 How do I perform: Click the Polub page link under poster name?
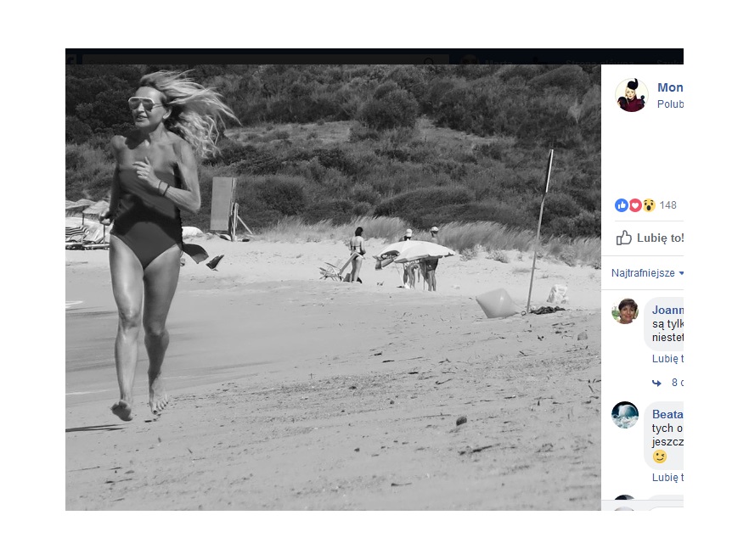pos(670,104)
